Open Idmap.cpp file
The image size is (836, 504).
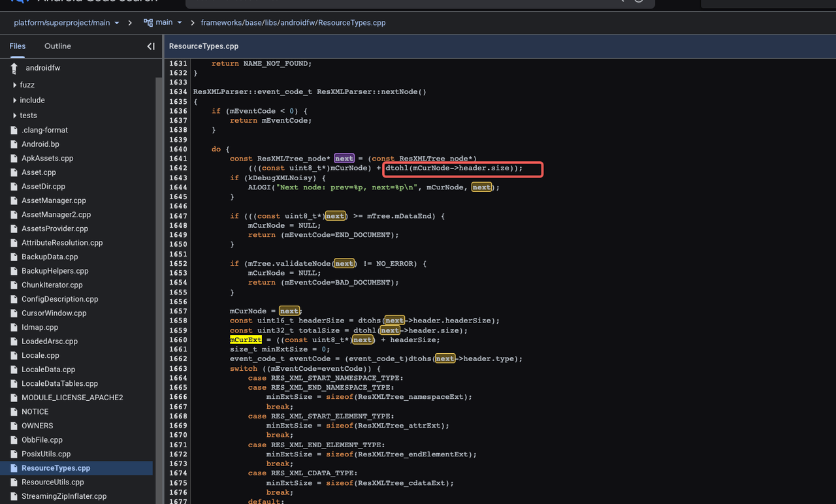(40, 328)
